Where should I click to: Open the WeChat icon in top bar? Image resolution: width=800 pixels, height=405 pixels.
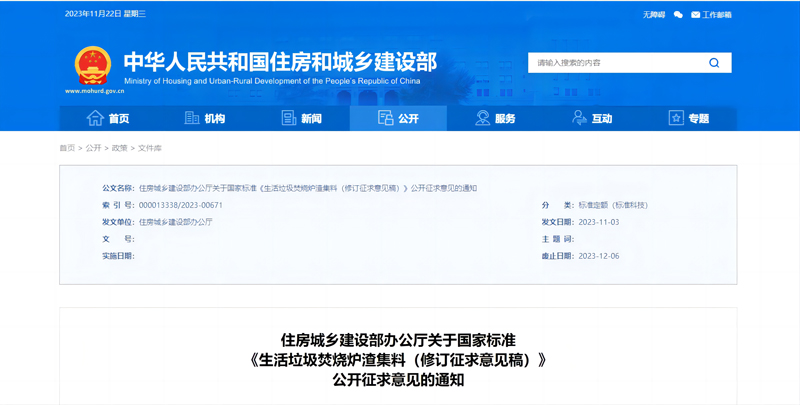(678, 15)
